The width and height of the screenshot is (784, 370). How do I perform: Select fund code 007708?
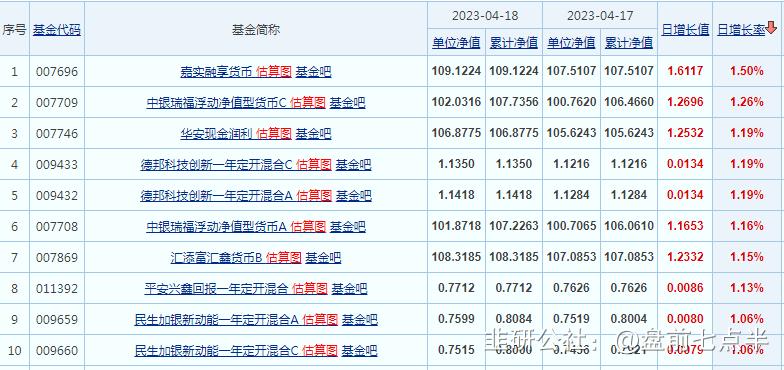(57, 227)
